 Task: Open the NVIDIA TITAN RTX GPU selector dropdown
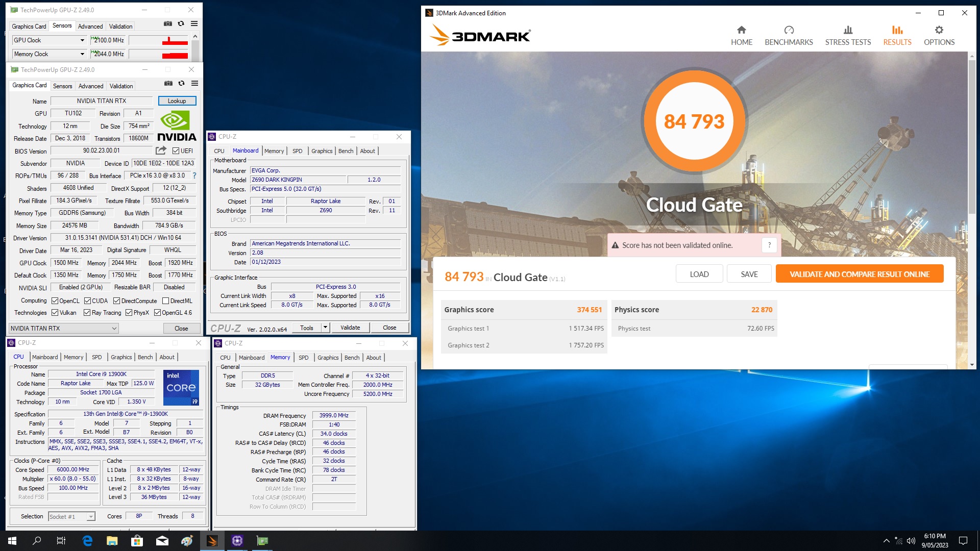[64, 329]
